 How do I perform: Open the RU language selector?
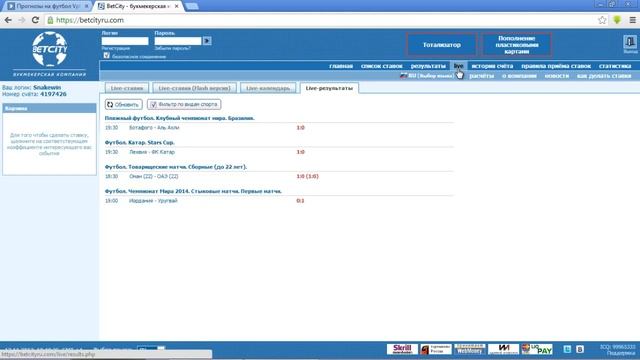pyautogui.click(x=427, y=76)
